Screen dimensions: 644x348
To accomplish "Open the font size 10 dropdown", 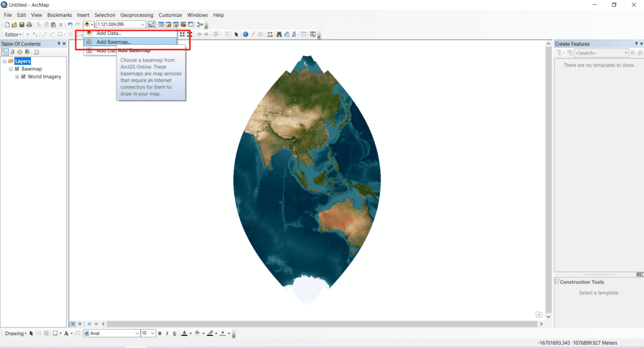I will (152, 333).
